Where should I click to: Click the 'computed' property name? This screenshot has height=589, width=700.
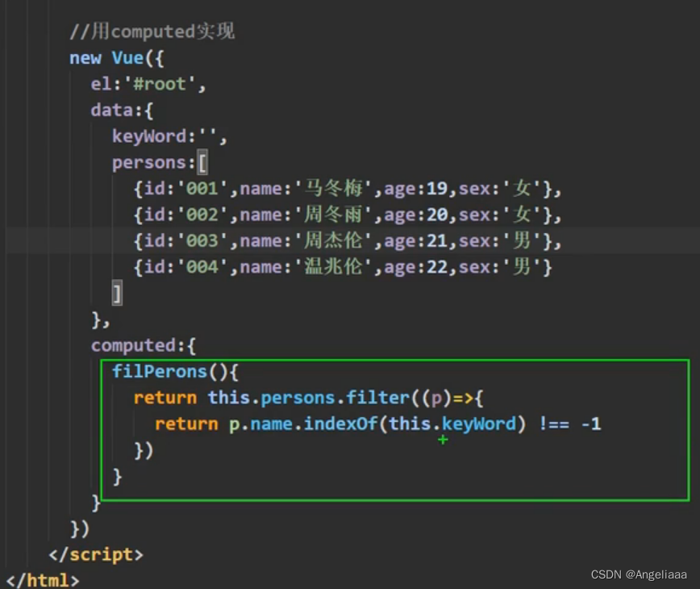click(x=133, y=345)
